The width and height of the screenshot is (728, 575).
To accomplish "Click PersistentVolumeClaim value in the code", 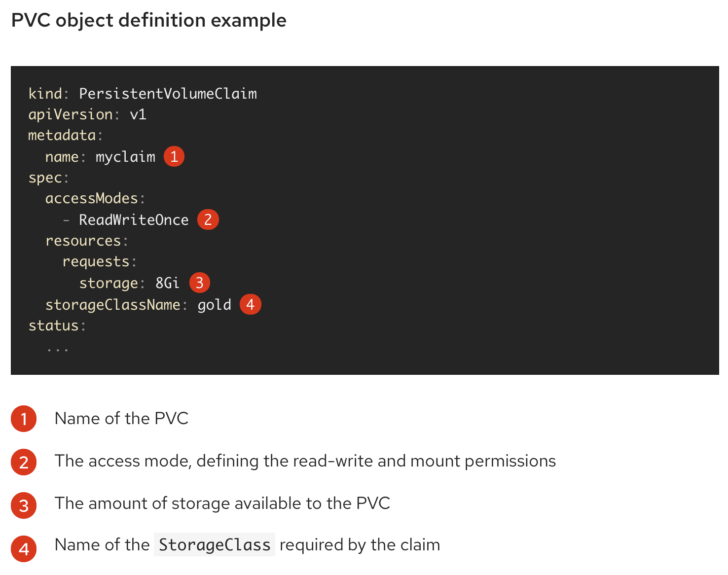I will 168,93.
